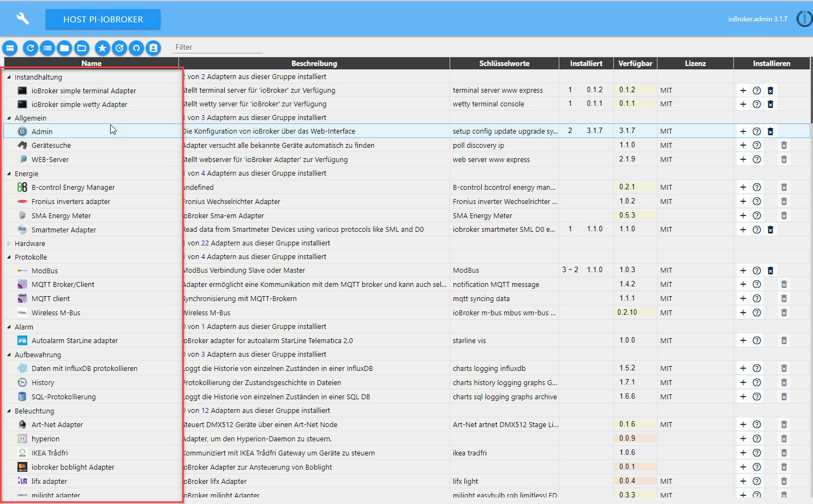Add a ModBus adapter instance

click(743, 271)
